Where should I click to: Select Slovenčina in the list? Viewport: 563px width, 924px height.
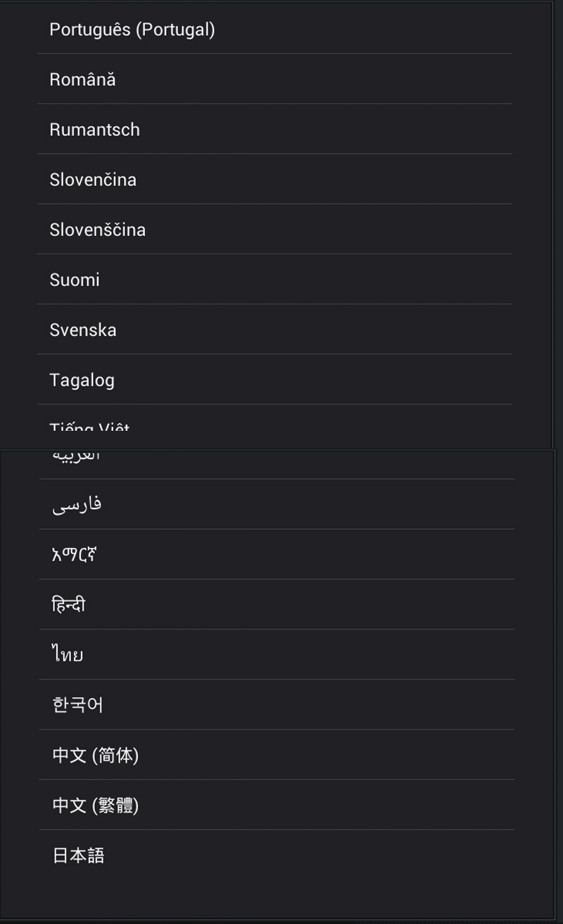pos(274,179)
